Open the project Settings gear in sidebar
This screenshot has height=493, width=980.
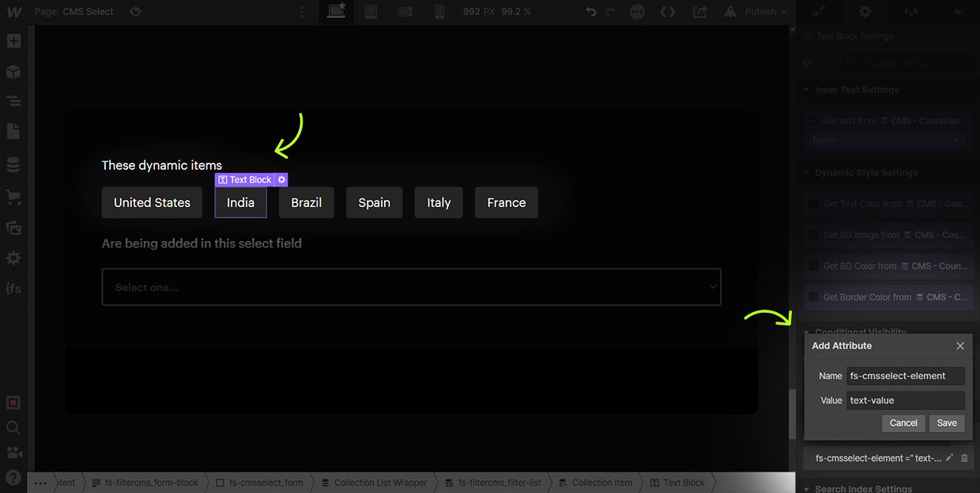tap(13, 258)
